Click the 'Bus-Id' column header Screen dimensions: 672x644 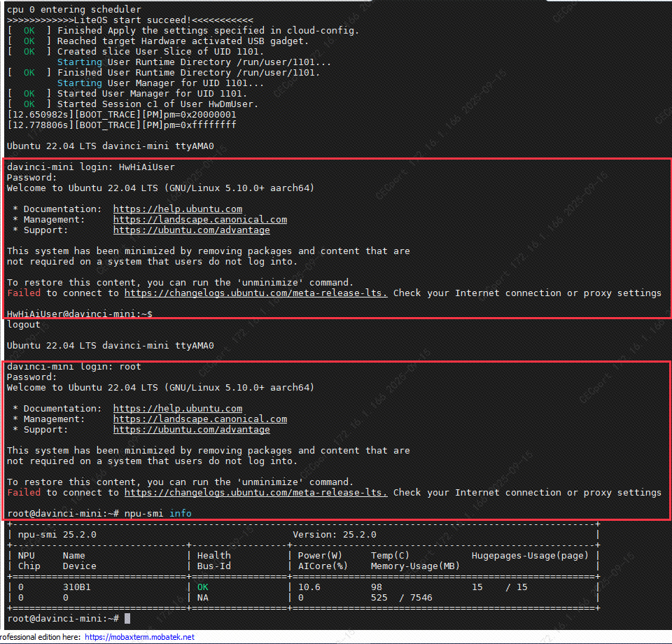[x=214, y=566]
